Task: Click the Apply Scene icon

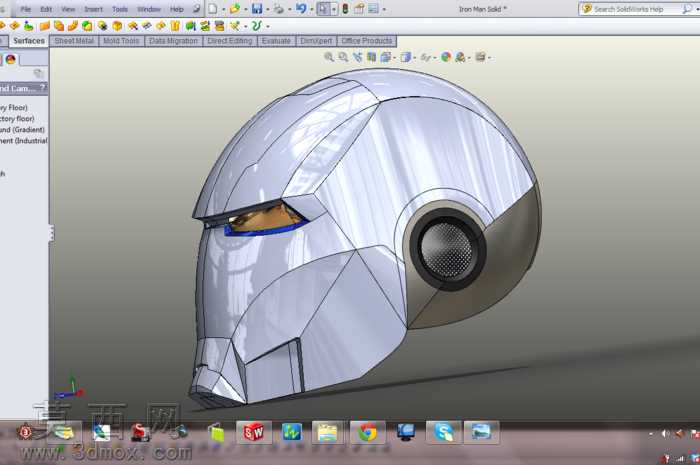Action: [x=460, y=57]
